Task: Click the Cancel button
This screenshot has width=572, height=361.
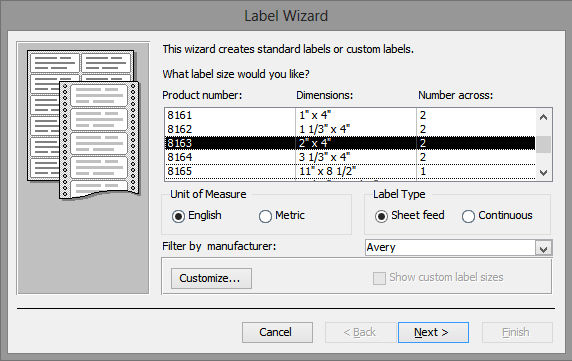Action: [x=277, y=332]
